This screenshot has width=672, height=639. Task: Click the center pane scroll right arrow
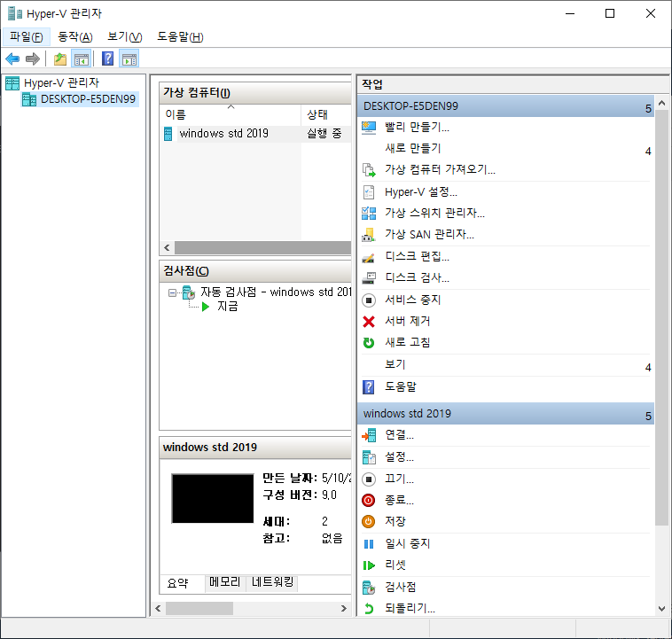coord(344,609)
